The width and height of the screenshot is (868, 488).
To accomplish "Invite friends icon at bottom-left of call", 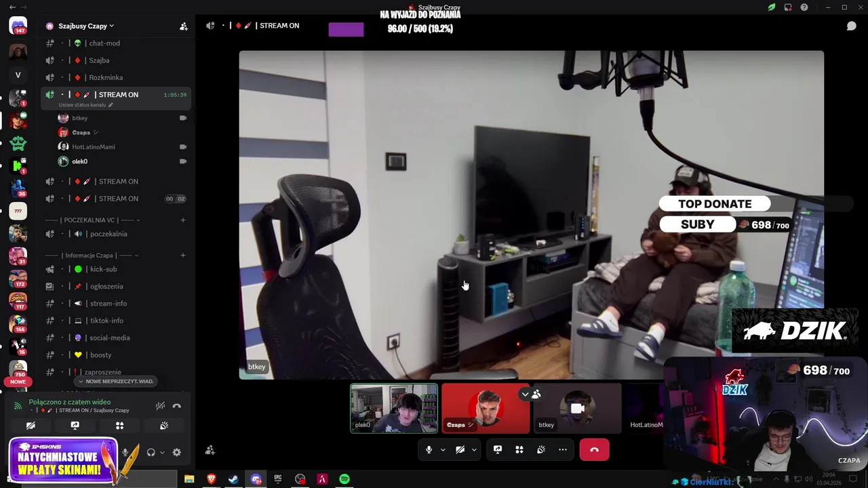I will 210,450.
